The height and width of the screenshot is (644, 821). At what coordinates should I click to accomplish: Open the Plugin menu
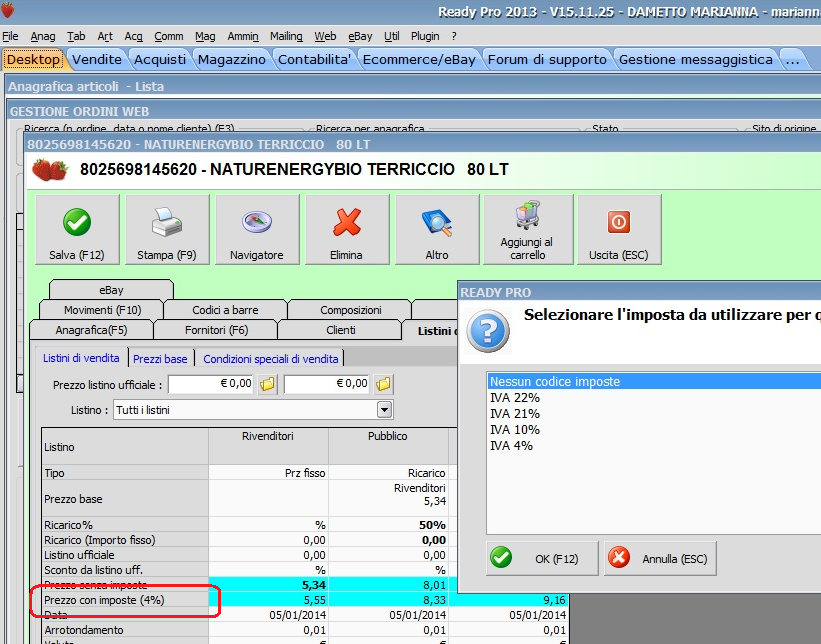tap(425, 36)
